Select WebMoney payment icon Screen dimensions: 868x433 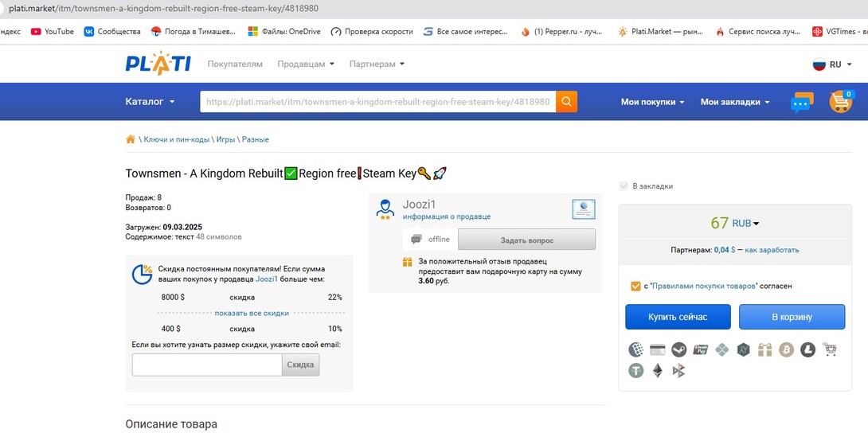point(636,349)
